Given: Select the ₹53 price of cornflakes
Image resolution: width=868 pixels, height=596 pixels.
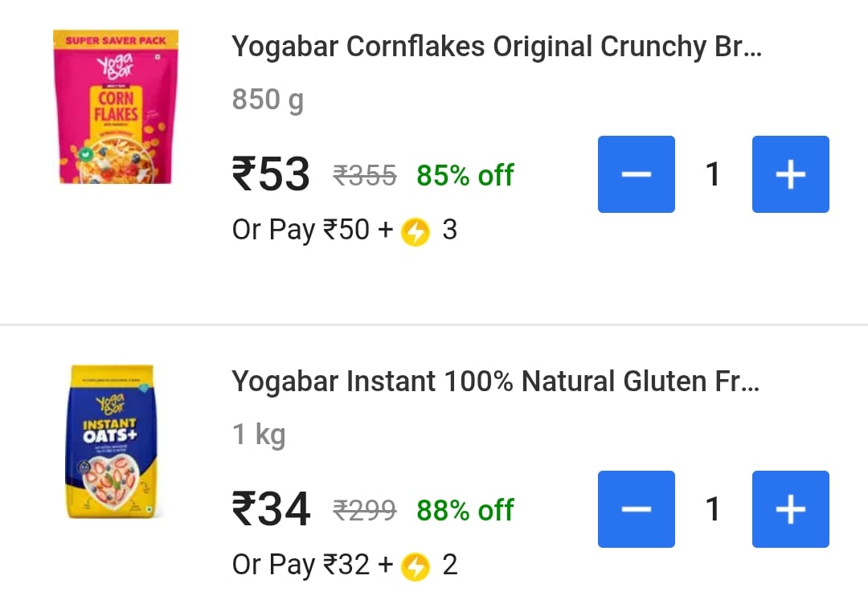Looking at the screenshot, I should coord(271,174).
